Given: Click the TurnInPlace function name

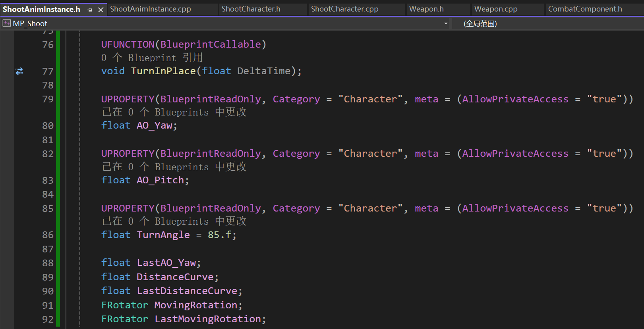Looking at the screenshot, I should (x=163, y=71).
